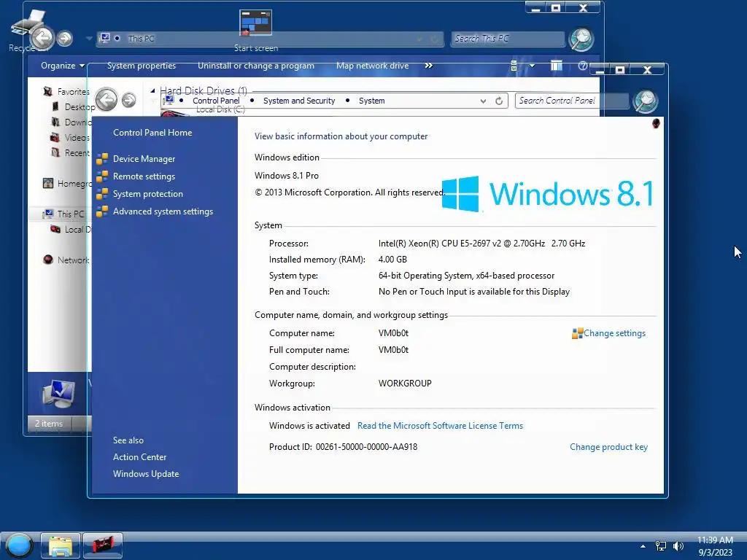This screenshot has width=747, height=560.
Task: Click the help icon in the System pane
Action: (x=656, y=124)
